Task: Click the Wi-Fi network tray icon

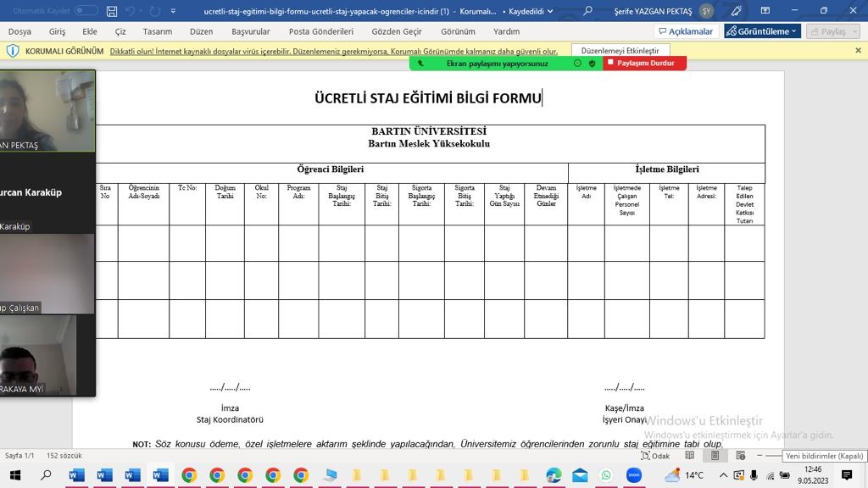Action: pyautogui.click(x=770, y=475)
